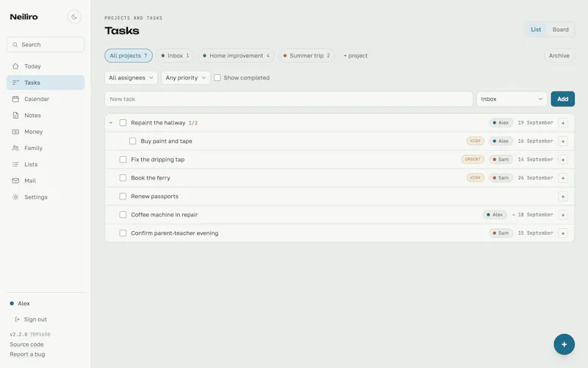Enable the Show completed checkbox
The image size is (588, 368).
tap(217, 78)
